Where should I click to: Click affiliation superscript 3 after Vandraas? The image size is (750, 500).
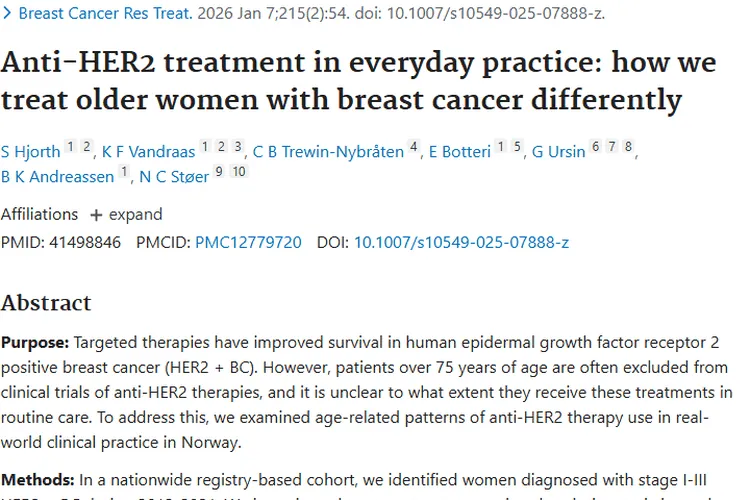(x=238, y=148)
